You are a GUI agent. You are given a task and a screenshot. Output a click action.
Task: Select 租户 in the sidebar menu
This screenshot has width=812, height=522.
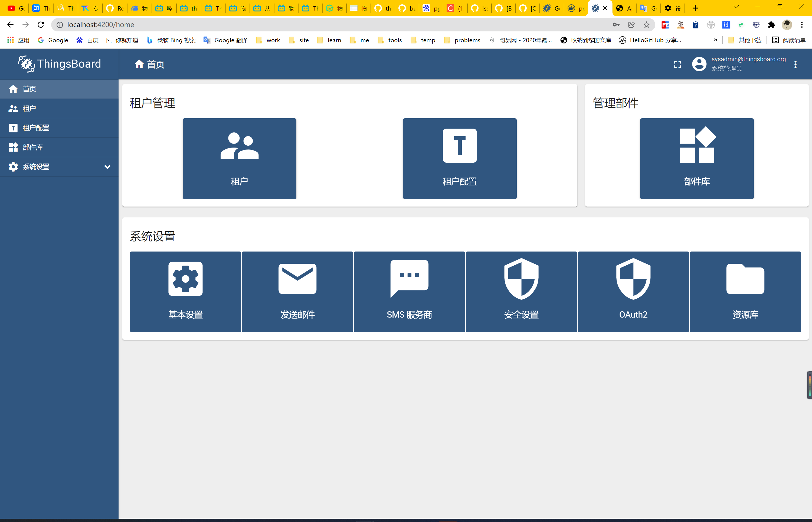pos(29,109)
